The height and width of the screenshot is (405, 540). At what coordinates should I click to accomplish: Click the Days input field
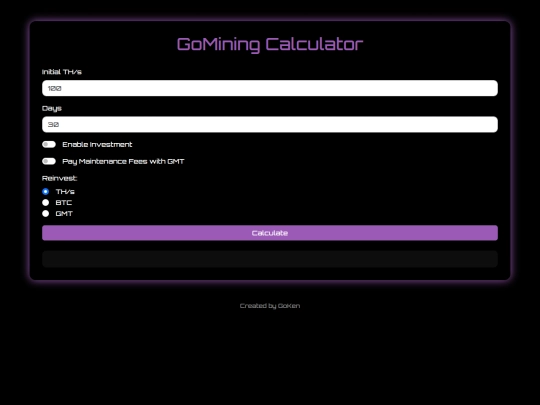click(270, 124)
